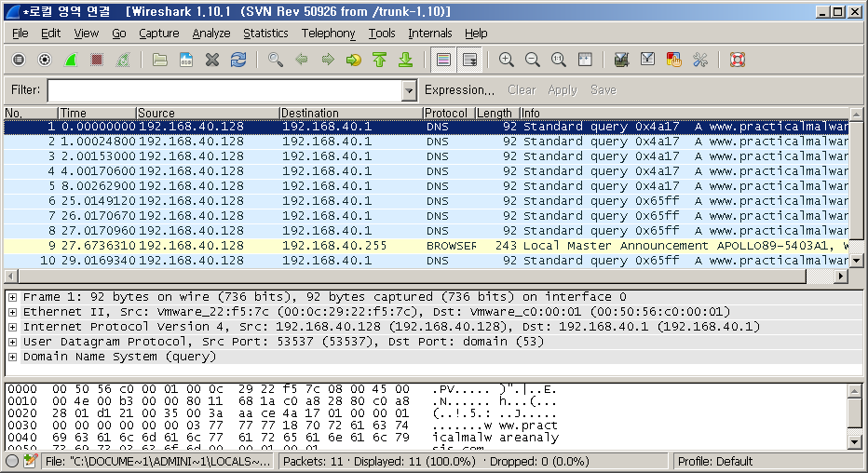Click into the Filter text field

pyautogui.click(x=224, y=90)
